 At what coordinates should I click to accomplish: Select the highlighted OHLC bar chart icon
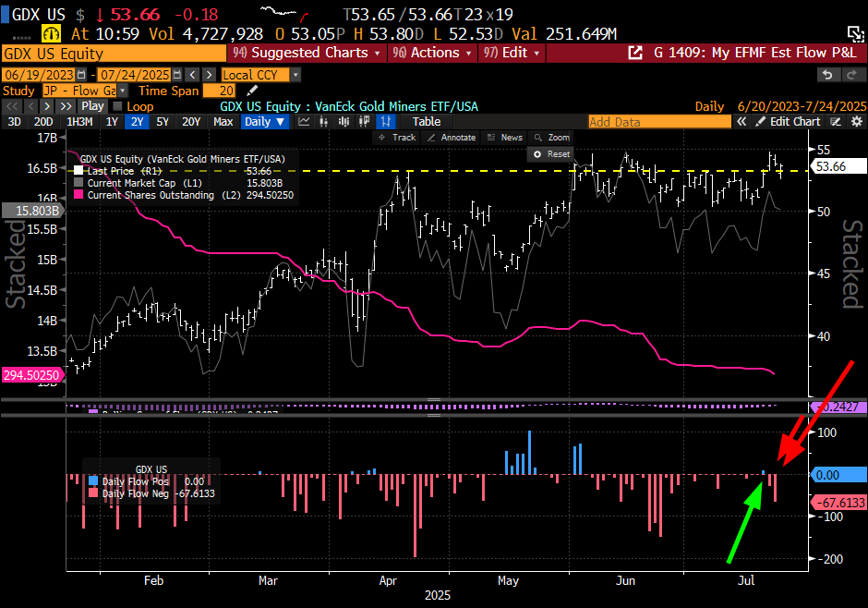(x=385, y=122)
